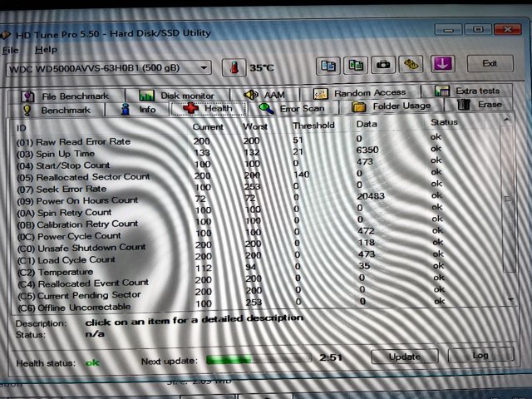532x399 pixels.
Task: Open the File menu
Action: 10,50
